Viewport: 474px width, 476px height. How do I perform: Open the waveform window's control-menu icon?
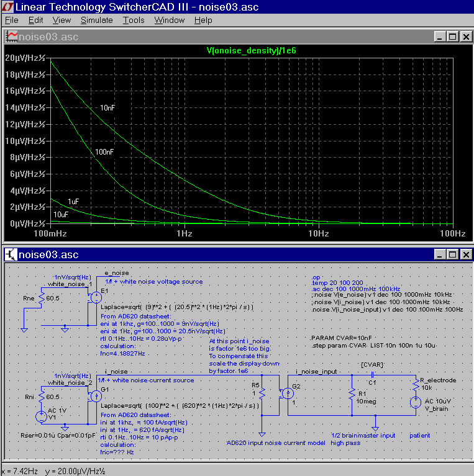[11, 37]
